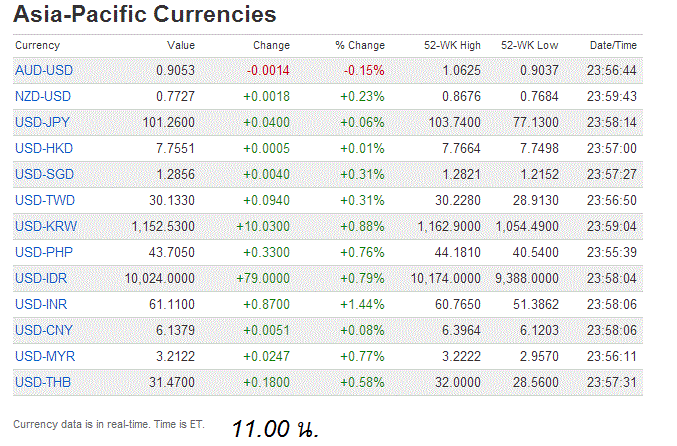The image size is (677, 446).
Task: Open the USD-CNY link
Action: (44, 330)
